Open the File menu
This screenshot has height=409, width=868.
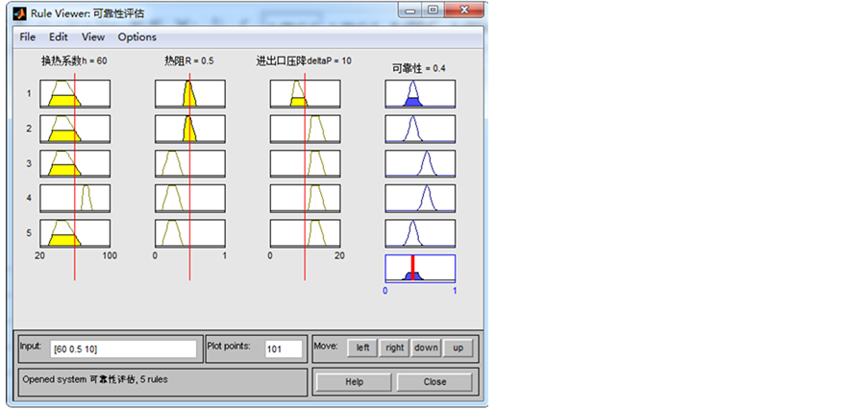tap(27, 37)
